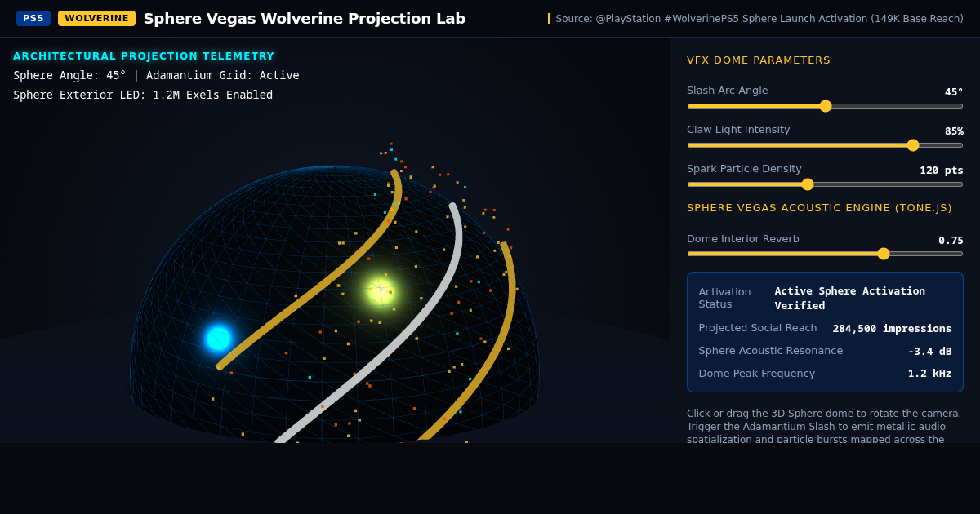
Task: Click the Sphere Acoustic Resonance label
Action: point(771,351)
